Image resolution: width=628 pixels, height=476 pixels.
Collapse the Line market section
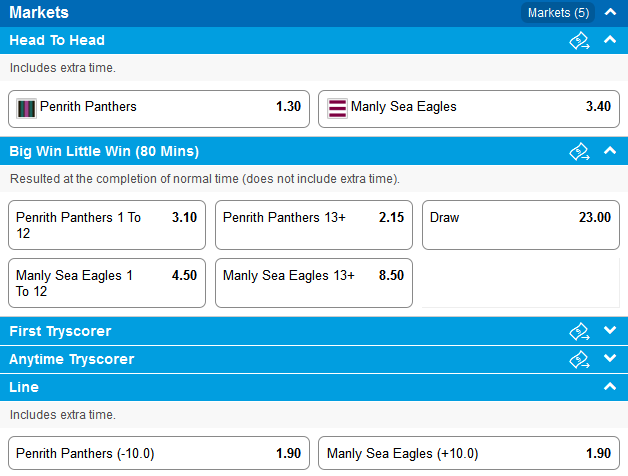(610, 387)
